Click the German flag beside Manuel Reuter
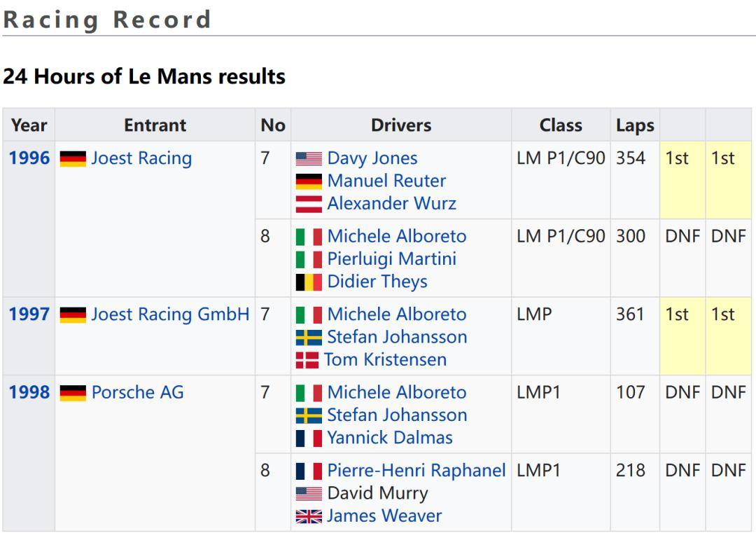 point(309,181)
